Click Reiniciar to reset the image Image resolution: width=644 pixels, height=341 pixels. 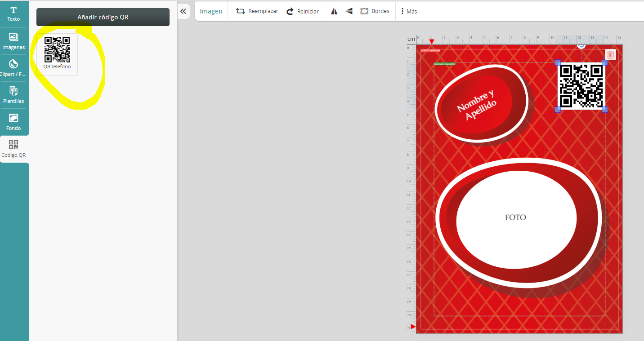pos(303,11)
